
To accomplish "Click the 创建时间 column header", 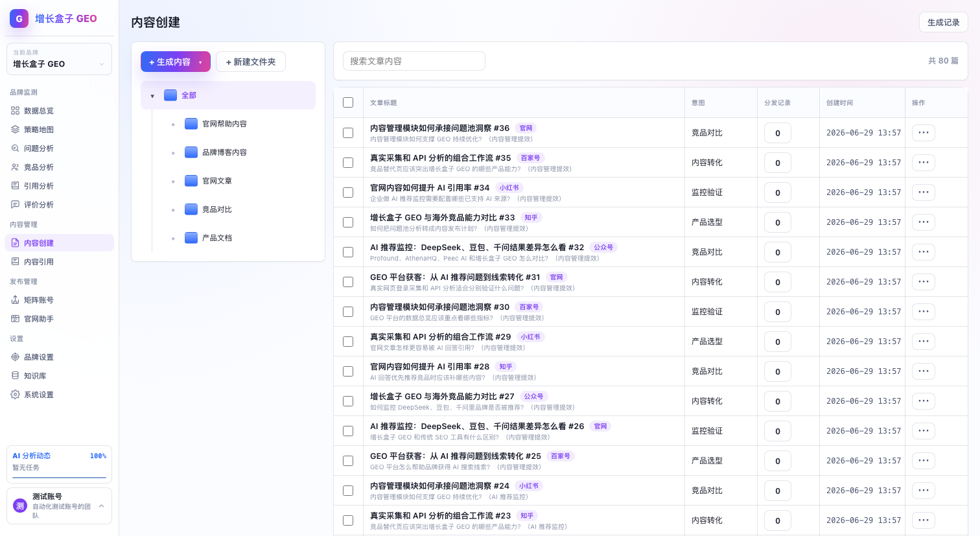I will click(x=839, y=103).
